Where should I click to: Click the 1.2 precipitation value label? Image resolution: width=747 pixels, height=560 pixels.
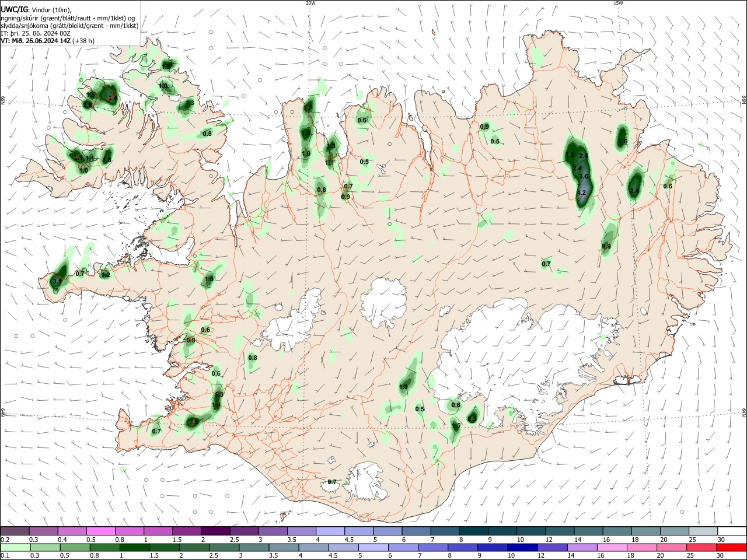(106, 275)
